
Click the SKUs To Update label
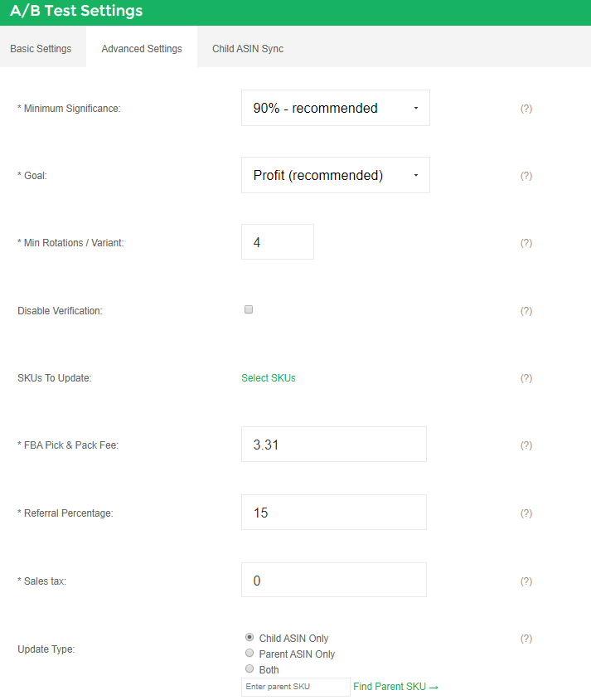coord(55,378)
